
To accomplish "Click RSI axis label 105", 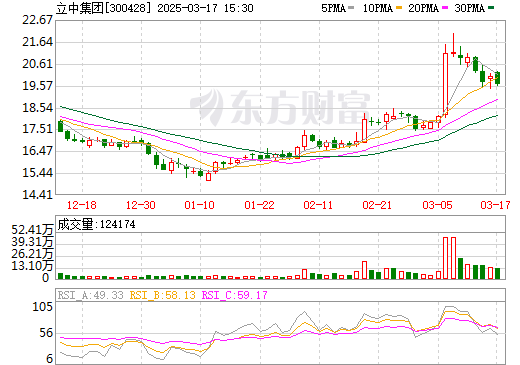I will coord(43,307).
